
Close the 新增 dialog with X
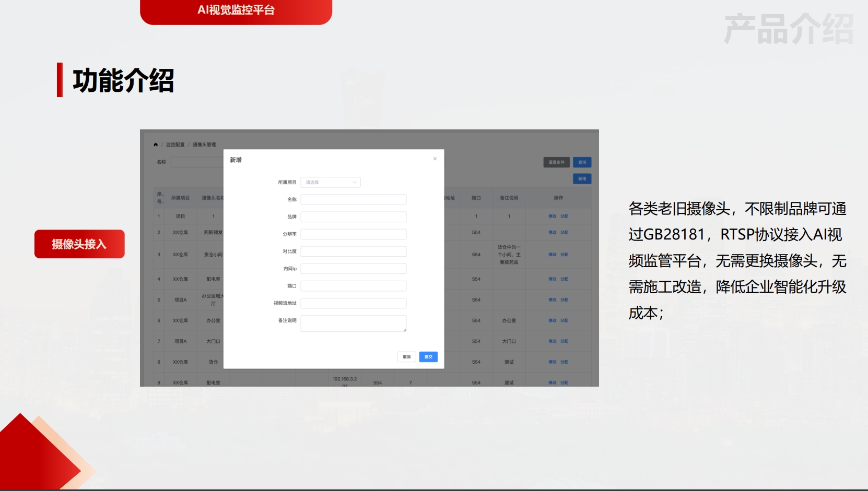(x=435, y=159)
